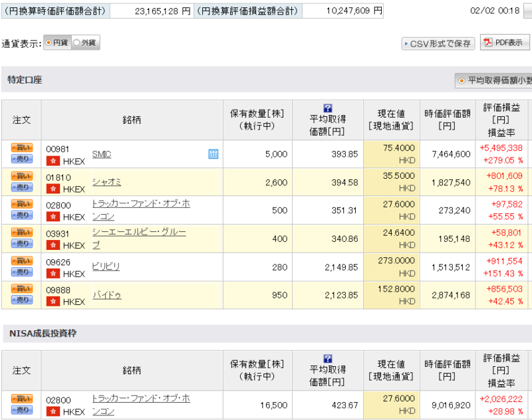Open the ビリビリ stock link

[106, 266]
